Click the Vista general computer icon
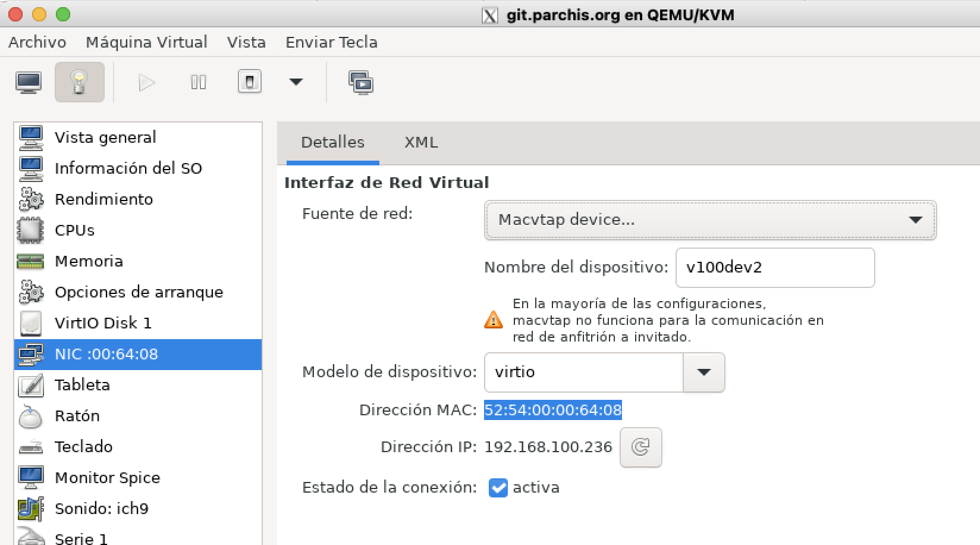 (x=31, y=137)
